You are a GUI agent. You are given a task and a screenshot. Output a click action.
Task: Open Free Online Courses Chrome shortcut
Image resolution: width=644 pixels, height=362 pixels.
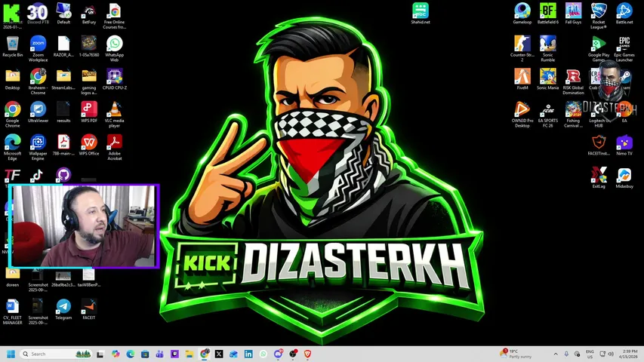point(114,16)
